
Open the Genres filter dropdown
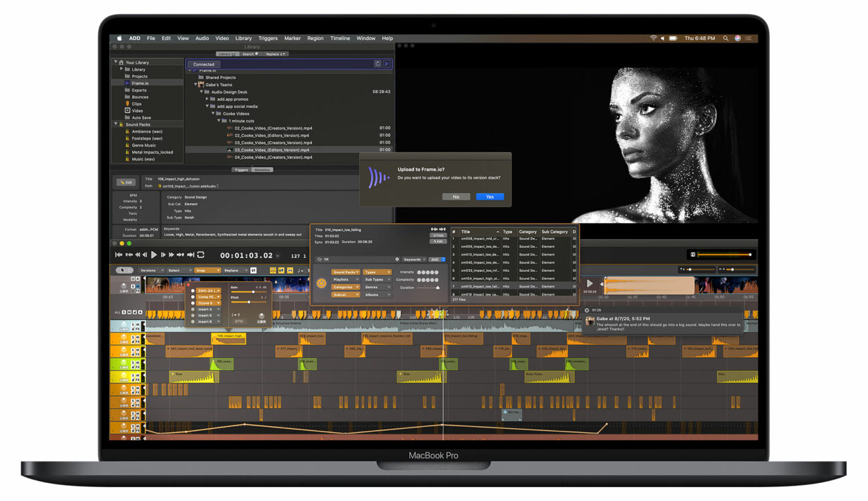[377, 287]
